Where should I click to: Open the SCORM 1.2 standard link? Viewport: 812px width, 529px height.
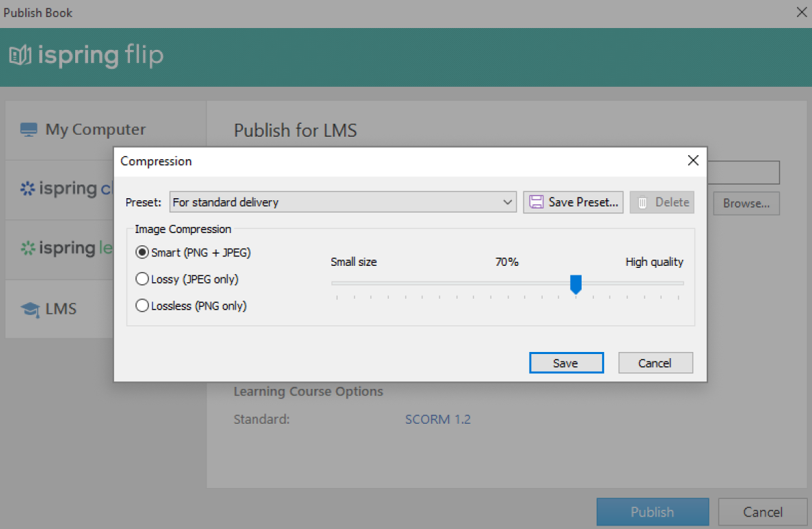point(437,419)
